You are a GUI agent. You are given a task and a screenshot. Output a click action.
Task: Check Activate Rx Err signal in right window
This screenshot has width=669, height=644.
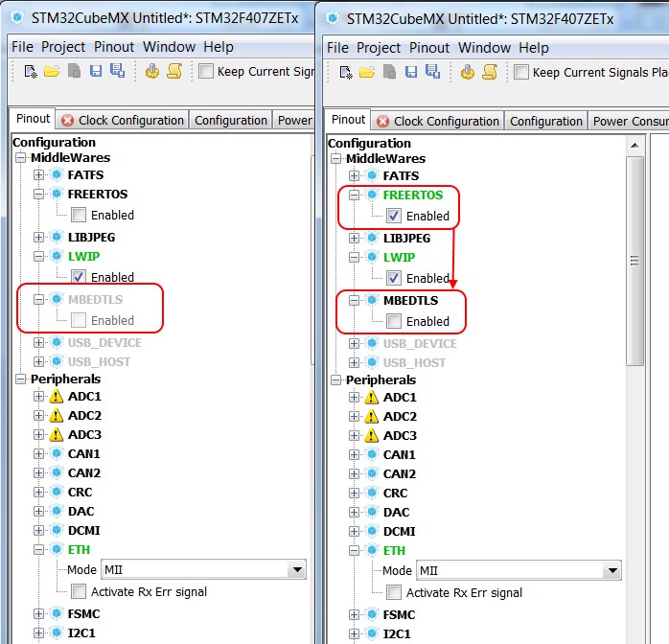[394, 592]
